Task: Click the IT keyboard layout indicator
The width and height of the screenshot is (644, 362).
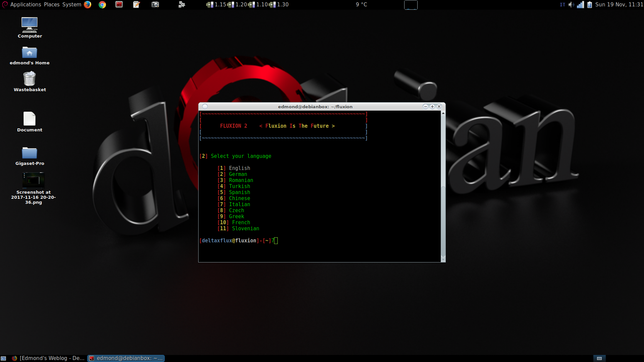Action: coord(562,4)
